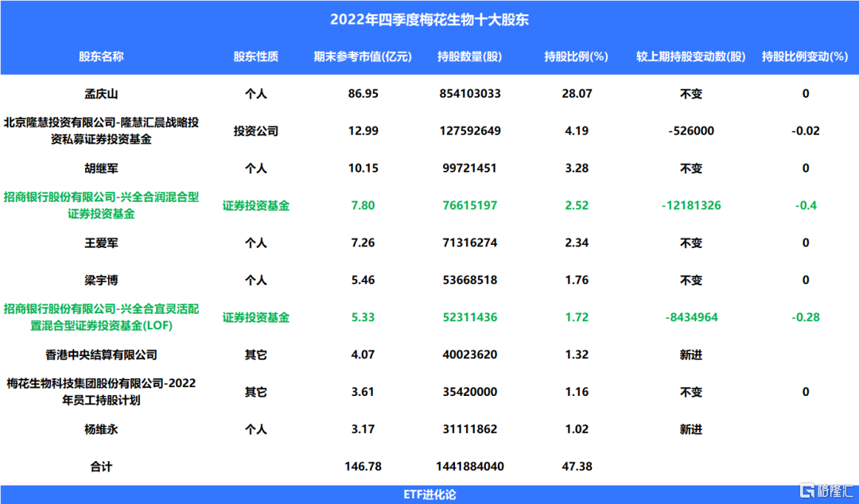
Task: Select holding ratio '2.52'
Action: (x=577, y=205)
